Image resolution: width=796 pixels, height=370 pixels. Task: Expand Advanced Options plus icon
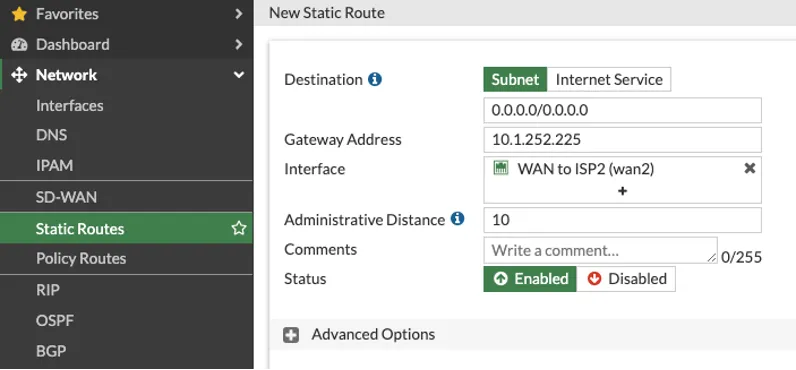pos(291,335)
